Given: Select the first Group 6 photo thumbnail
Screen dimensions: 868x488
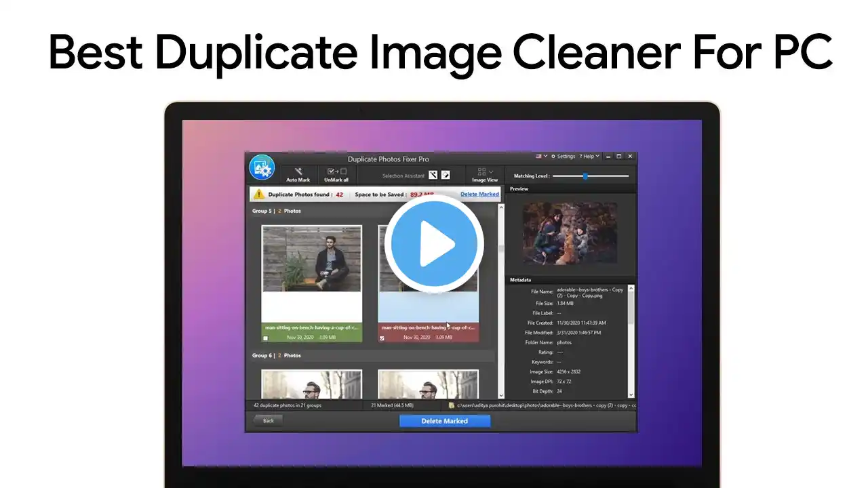Looking at the screenshot, I should coord(312,384).
